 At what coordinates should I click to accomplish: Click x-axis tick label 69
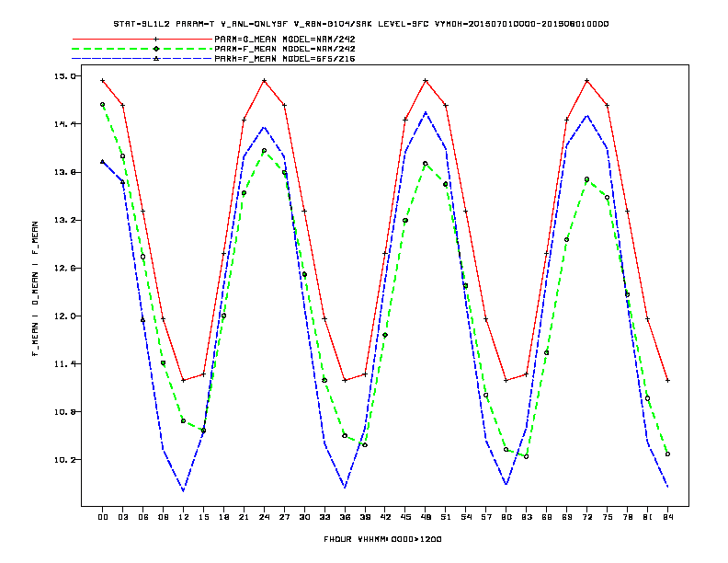pos(566,517)
